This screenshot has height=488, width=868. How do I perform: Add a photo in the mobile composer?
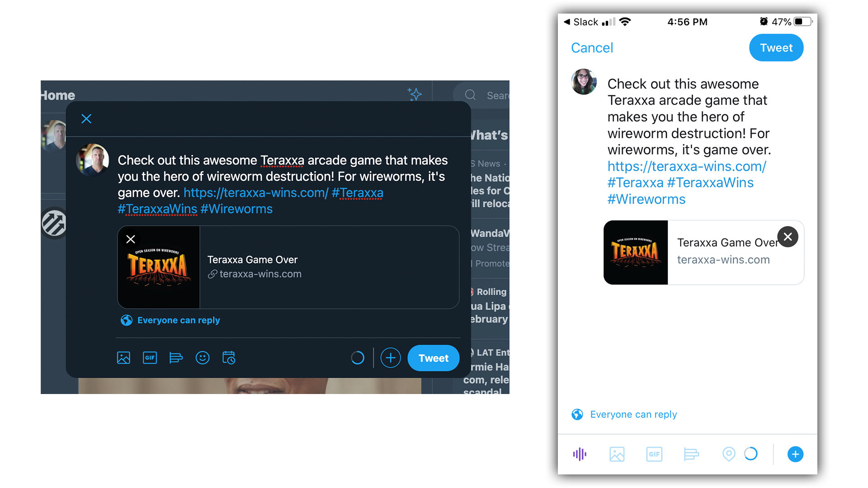pyautogui.click(x=617, y=454)
